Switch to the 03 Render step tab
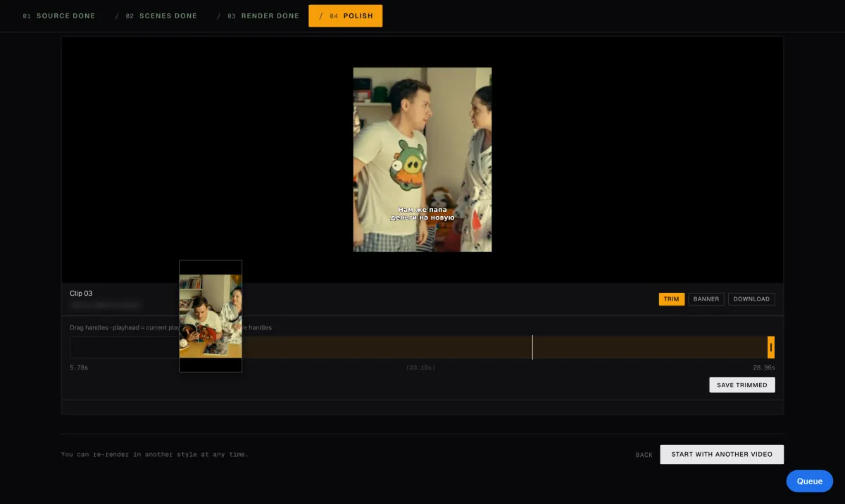 pos(263,15)
